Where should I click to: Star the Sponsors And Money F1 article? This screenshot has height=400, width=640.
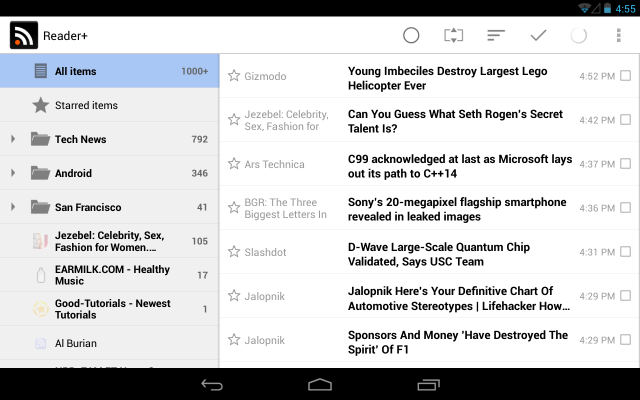click(234, 340)
